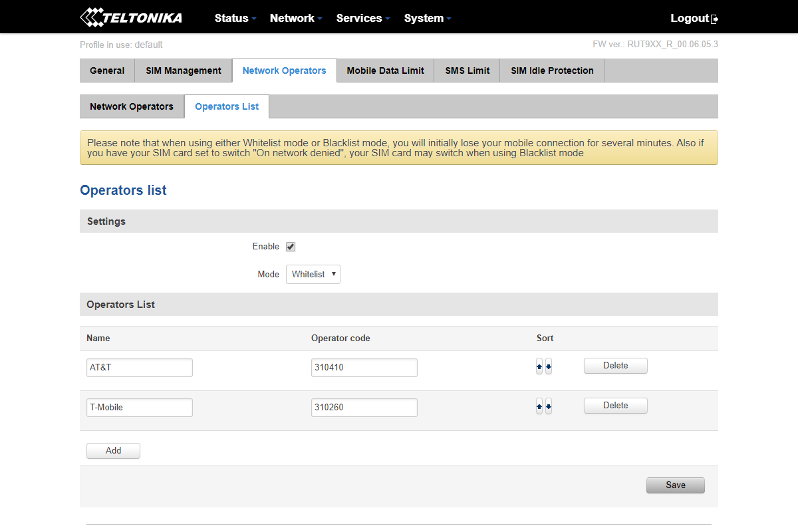This screenshot has width=798, height=532.
Task: Expand the Status menu
Action: pyautogui.click(x=235, y=18)
